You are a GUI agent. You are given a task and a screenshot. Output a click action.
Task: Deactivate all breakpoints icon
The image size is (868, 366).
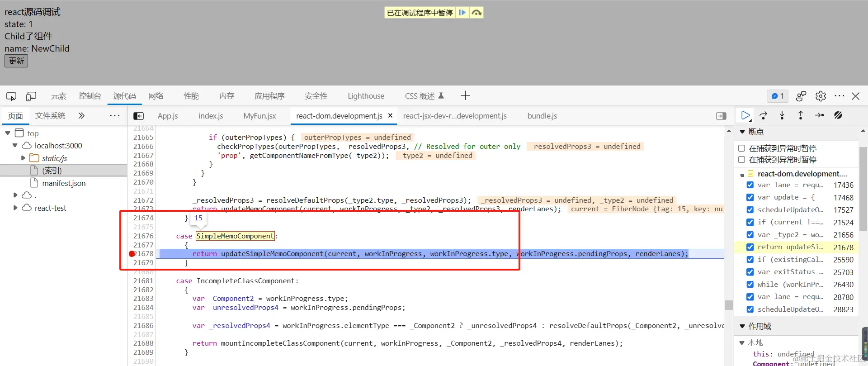pyautogui.click(x=838, y=115)
